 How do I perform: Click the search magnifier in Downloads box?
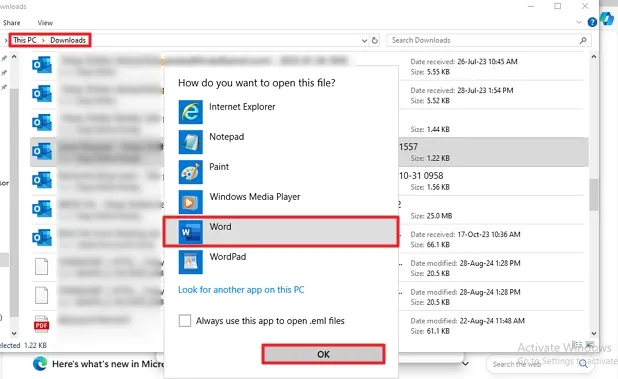(x=583, y=40)
